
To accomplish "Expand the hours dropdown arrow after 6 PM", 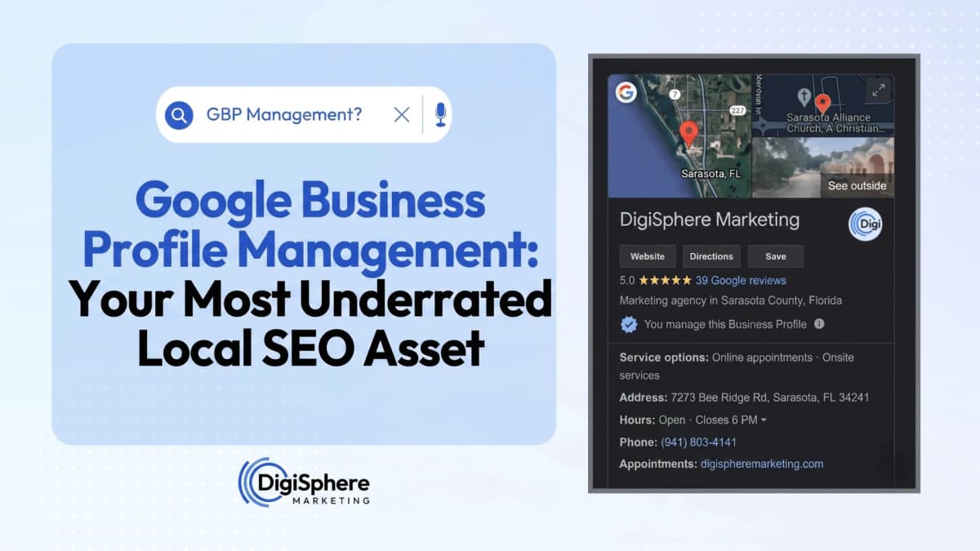I will (x=764, y=420).
